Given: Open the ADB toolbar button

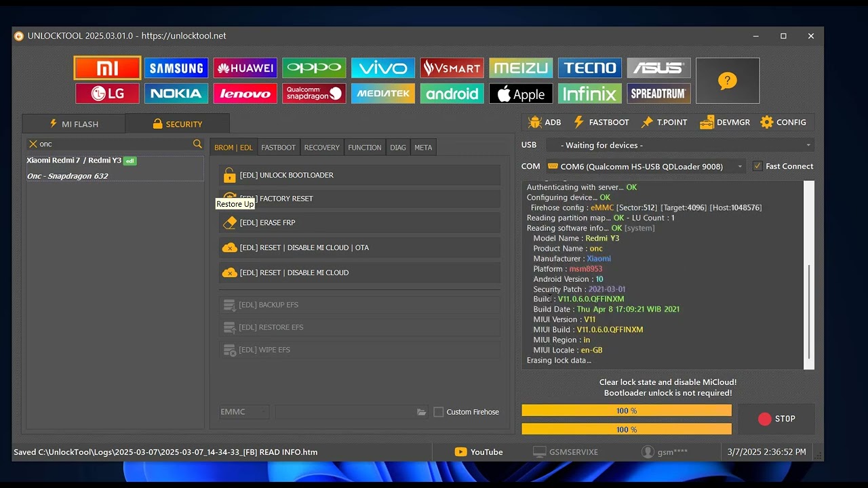Looking at the screenshot, I should 545,122.
